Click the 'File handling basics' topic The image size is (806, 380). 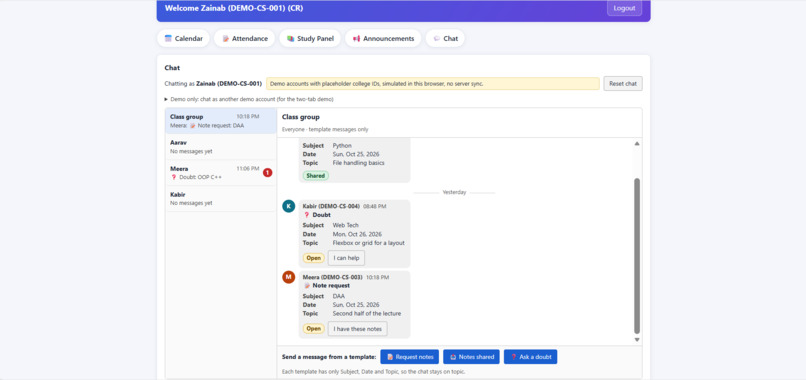point(358,163)
